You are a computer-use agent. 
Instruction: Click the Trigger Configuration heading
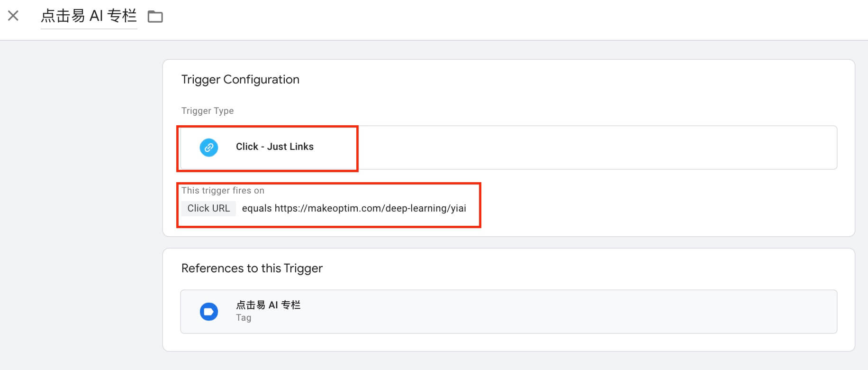click(x=240, y=79)
